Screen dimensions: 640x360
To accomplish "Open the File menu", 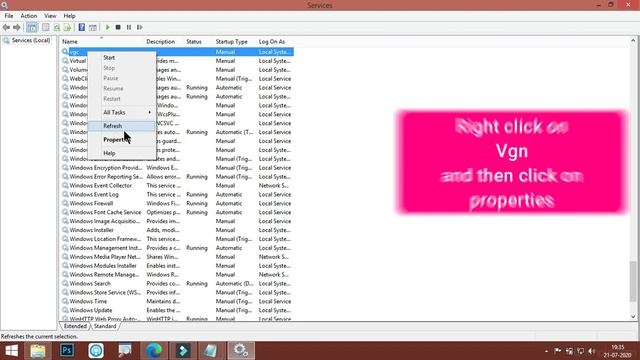I will coord(9,16).
